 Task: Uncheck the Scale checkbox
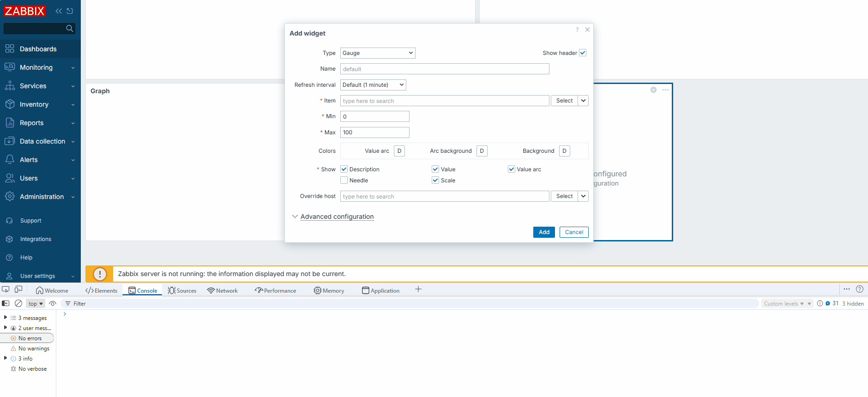(x=435, y=180)
